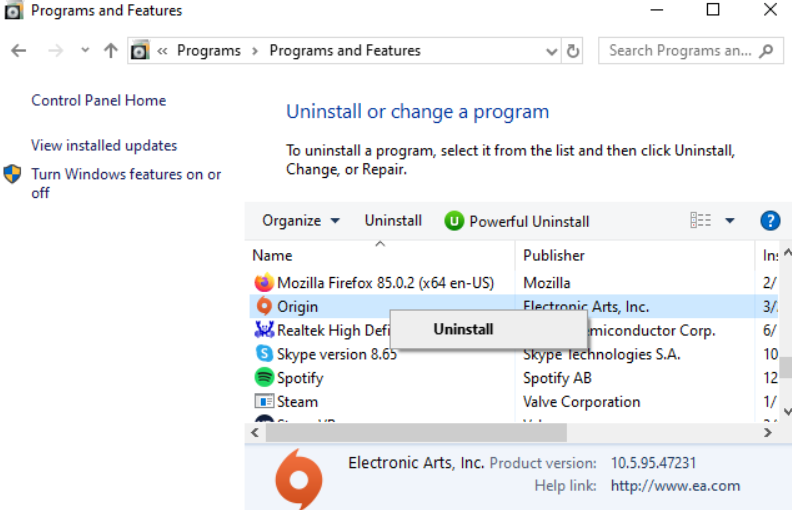Click the Firefox program icon
The width and height of the screenshot is (792, 510).
point(264,283)
